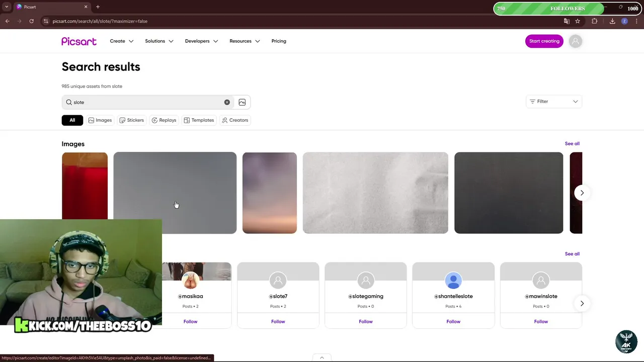Click the search by image icon
Viewport: 644px width, 362px height.
[242, 102]
